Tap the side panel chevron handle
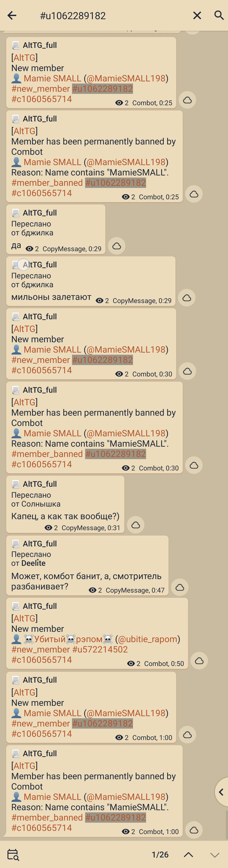 coord(221,792)
